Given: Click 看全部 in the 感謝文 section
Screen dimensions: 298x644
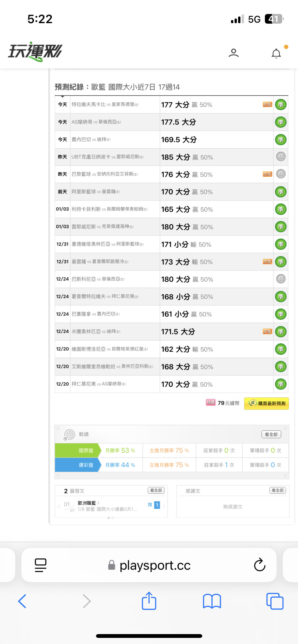Looking at the screenshot, I should [x=278, y=490].
